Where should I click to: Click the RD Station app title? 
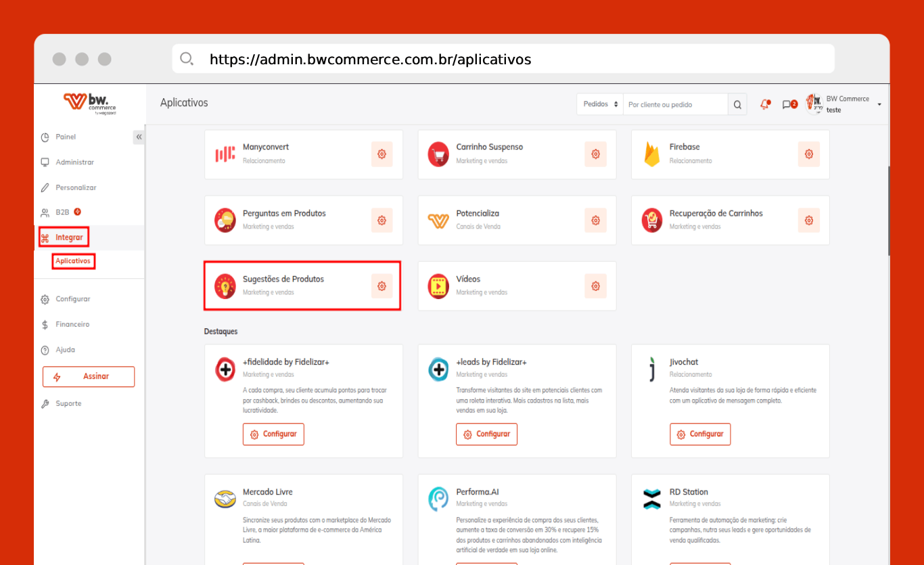point(689,492)
